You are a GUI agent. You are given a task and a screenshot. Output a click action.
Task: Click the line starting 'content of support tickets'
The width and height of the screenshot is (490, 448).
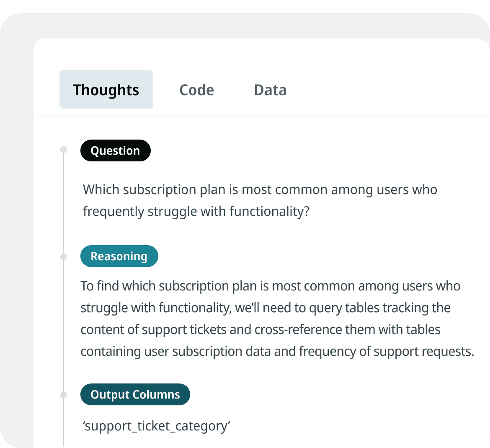coord(260,329)
